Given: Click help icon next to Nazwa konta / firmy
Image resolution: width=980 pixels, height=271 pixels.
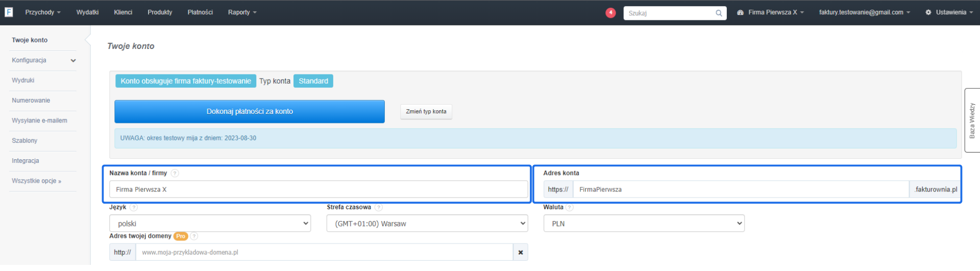Looking at the screenshot, I should click(175, 174).
